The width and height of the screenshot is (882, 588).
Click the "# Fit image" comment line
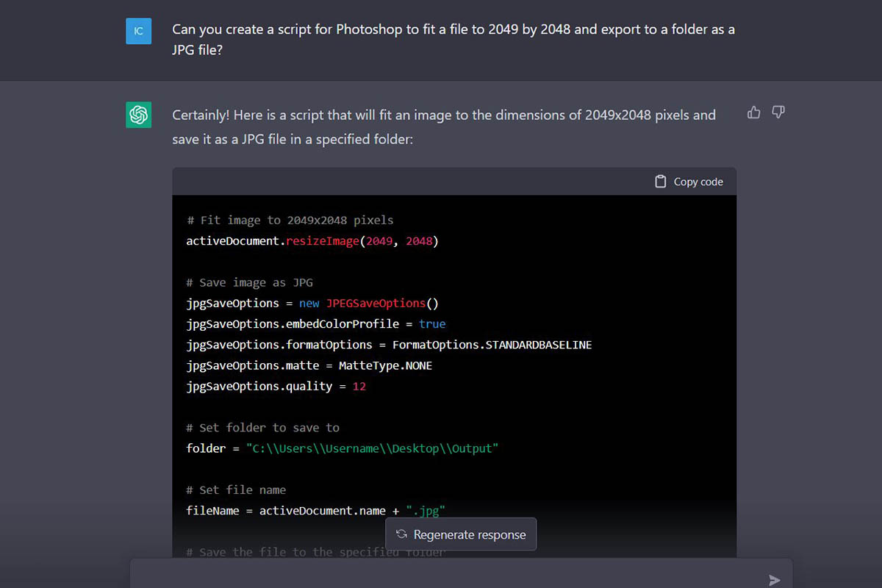click(290, 220)
